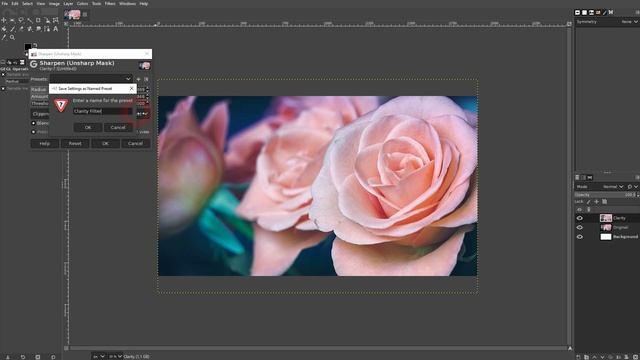
Task: Close the Save Settings as Named Preset dialog
Action: pyautogui.click(x=131, y=88)
